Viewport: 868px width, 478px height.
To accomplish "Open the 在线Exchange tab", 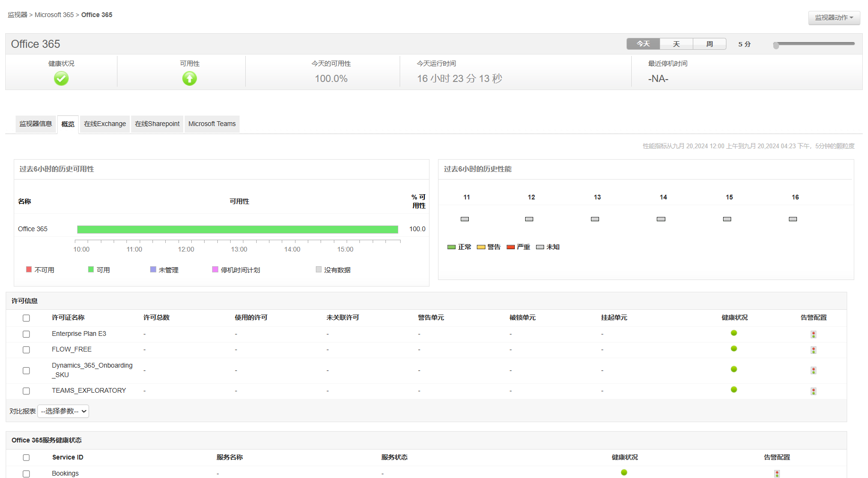I will coord(105,124).
